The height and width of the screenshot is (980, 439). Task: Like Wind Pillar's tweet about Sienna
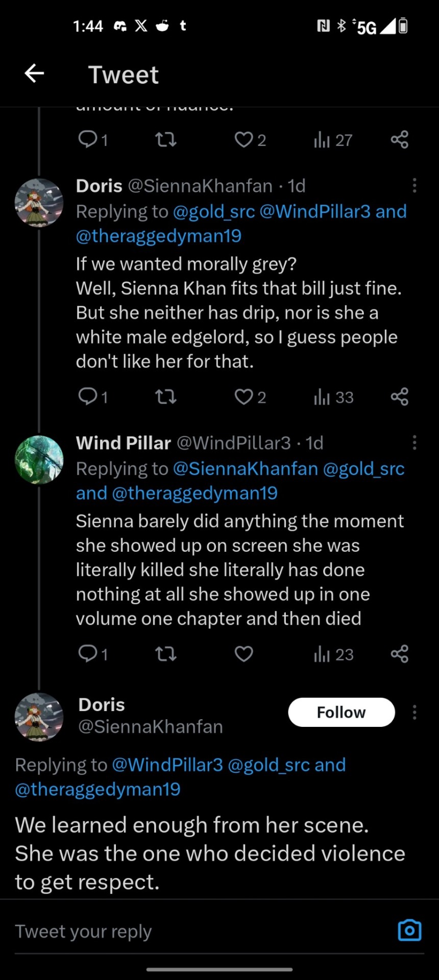[244, 654]
